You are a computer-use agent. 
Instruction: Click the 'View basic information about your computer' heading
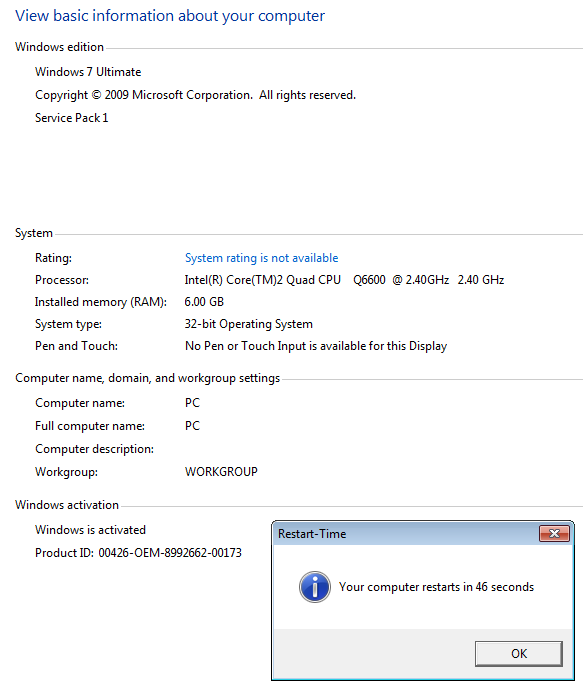(x=170, y=16)
